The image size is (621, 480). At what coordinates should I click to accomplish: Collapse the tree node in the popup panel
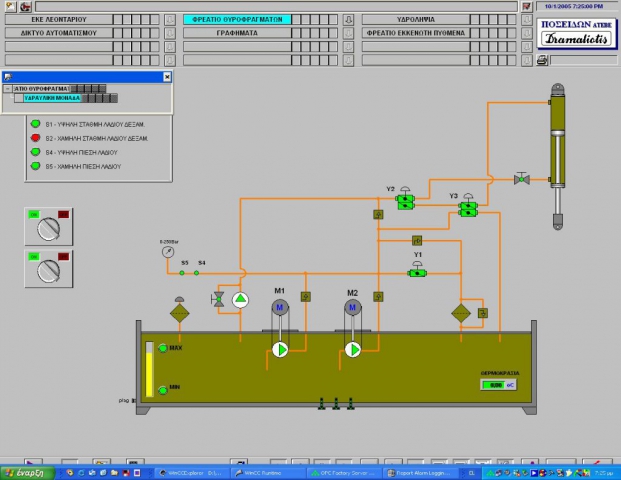click(x=8, y=89)
